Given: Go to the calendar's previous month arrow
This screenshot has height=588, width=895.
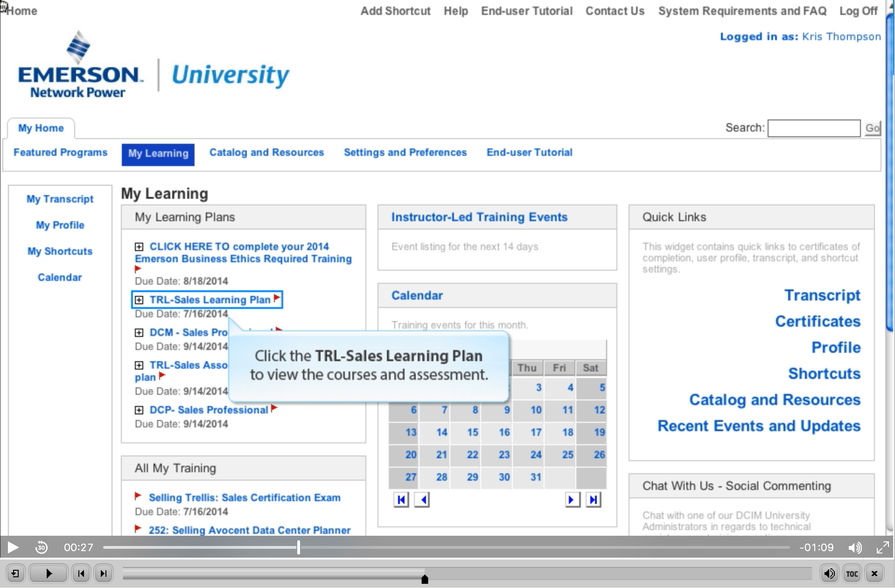Looking at the screenshot, I should 422,500.
